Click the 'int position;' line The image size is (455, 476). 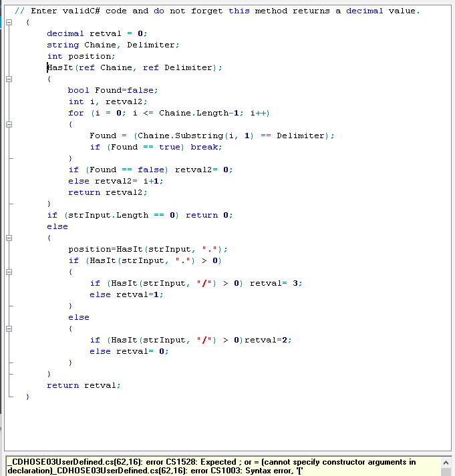click(x=81, y=57)
